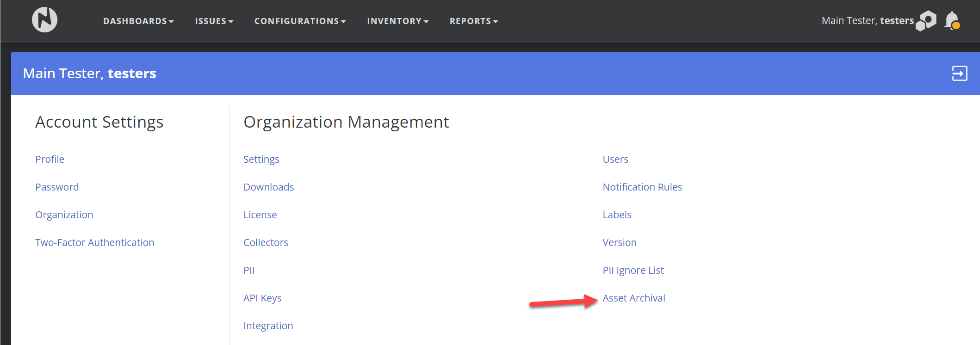
Task: Open the notifications bell icon
Action: [x=952, y=21]
